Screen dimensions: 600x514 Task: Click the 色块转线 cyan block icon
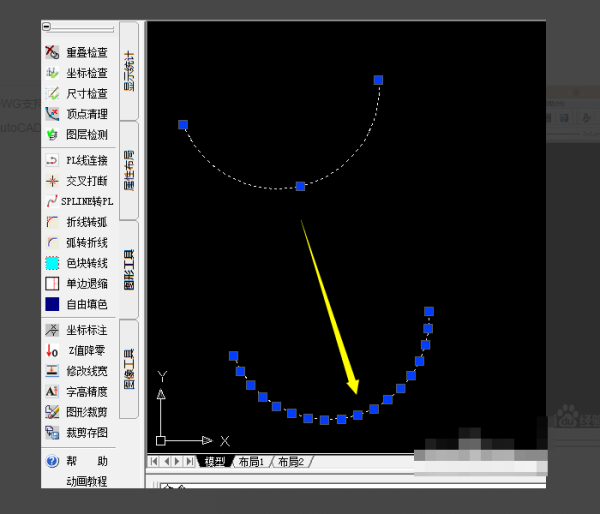(x=53, y=263)
